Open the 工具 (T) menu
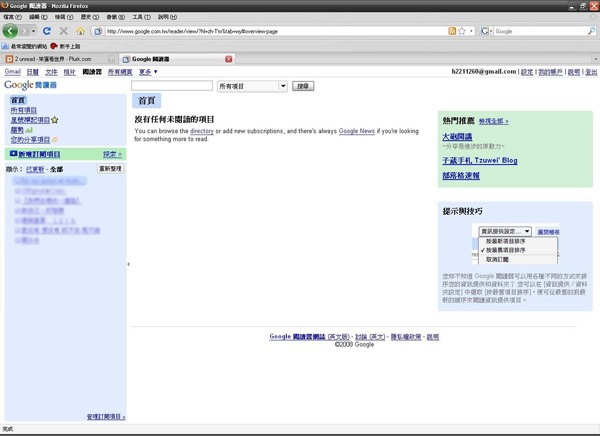This screenshot has height=436, width=600. (142, 17)
